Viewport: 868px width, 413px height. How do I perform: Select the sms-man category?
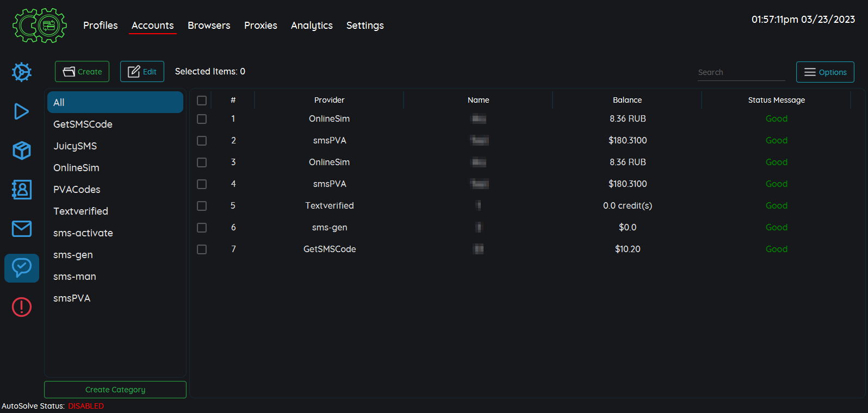click(115, 276)
